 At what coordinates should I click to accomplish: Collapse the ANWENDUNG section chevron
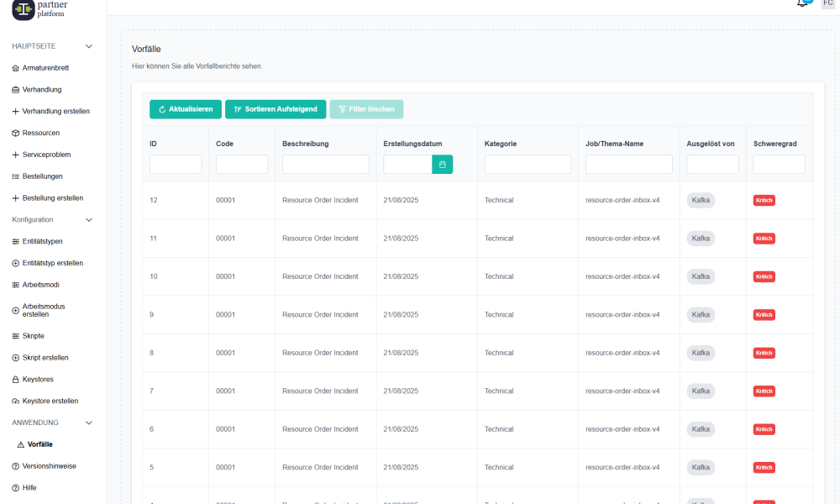pos(89,423)
